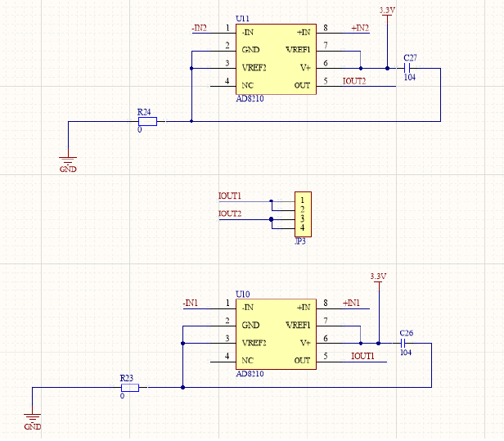Select the R24 designator text
The width and height of the screenshot is (504, 441).
pyautogui.click(x=144, y=112)
